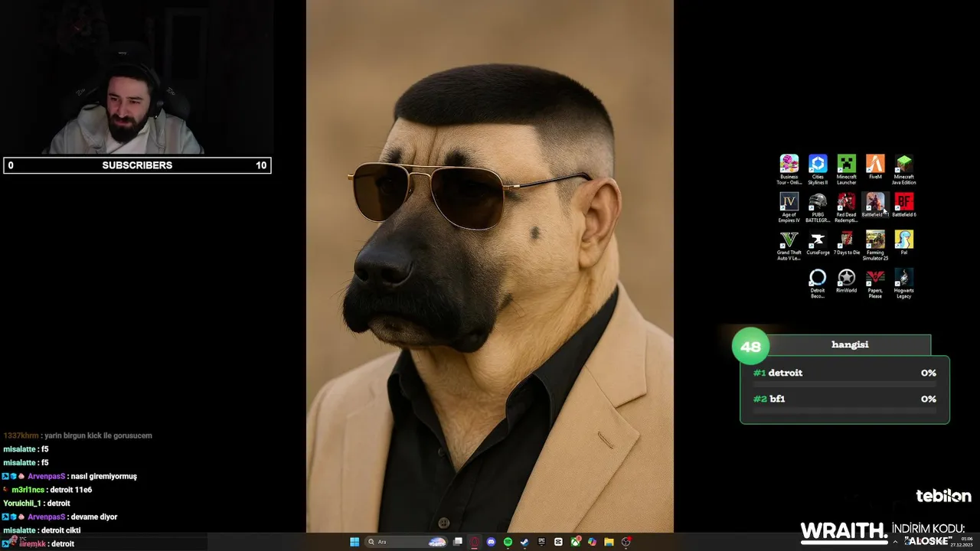Click ArvenpasS message 'devame diyor'
The width and height of the screenshot is (980, 551).
pos(93,517)
